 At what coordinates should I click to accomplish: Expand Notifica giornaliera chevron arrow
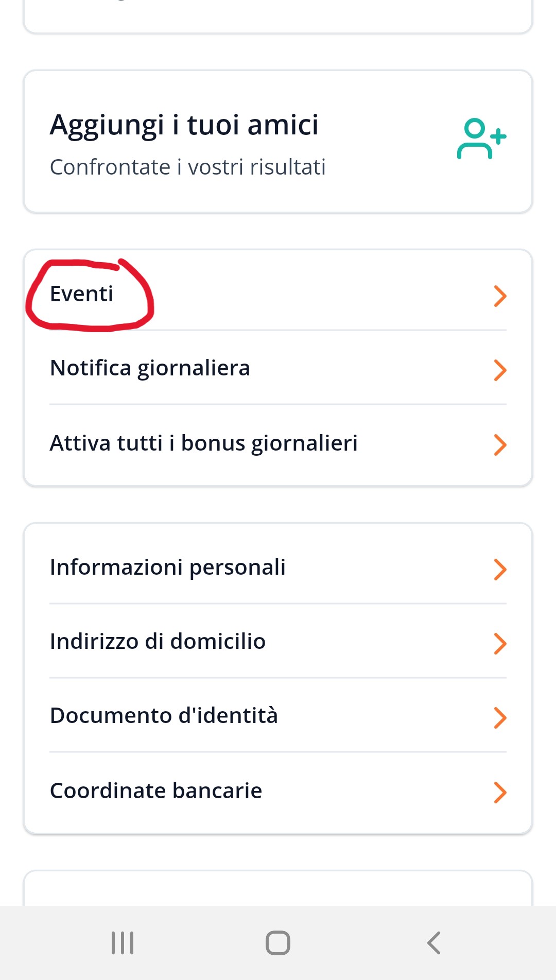[500, 370]
